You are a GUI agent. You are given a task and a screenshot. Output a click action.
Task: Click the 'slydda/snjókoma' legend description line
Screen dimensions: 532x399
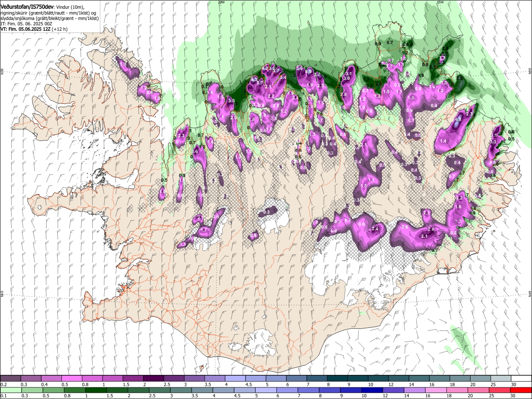tap(49, 19)
